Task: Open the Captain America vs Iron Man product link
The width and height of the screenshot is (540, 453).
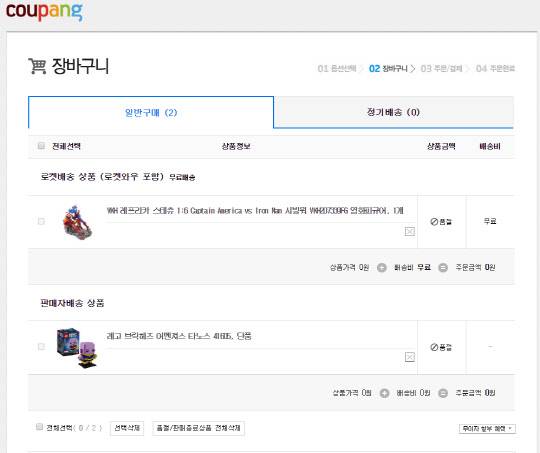Action: pos(255,210)
